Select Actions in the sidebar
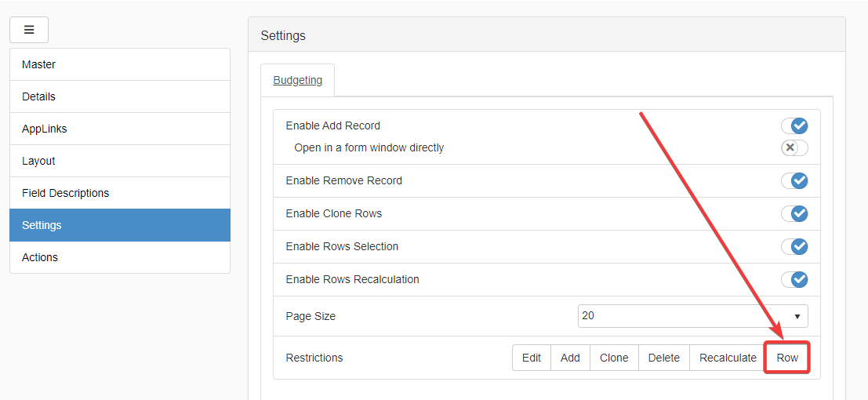Image resolution: width=868 pixels, height=400 pixels. click(120, 257)
